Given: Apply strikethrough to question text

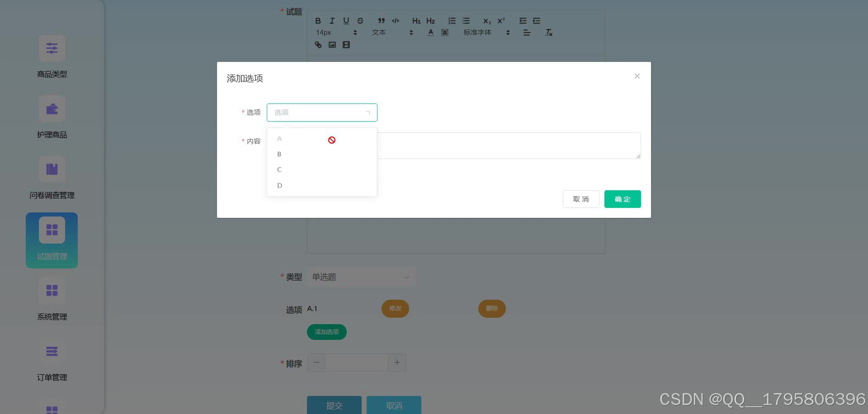Looking at the screenshot, I should [x=360, y=21].
